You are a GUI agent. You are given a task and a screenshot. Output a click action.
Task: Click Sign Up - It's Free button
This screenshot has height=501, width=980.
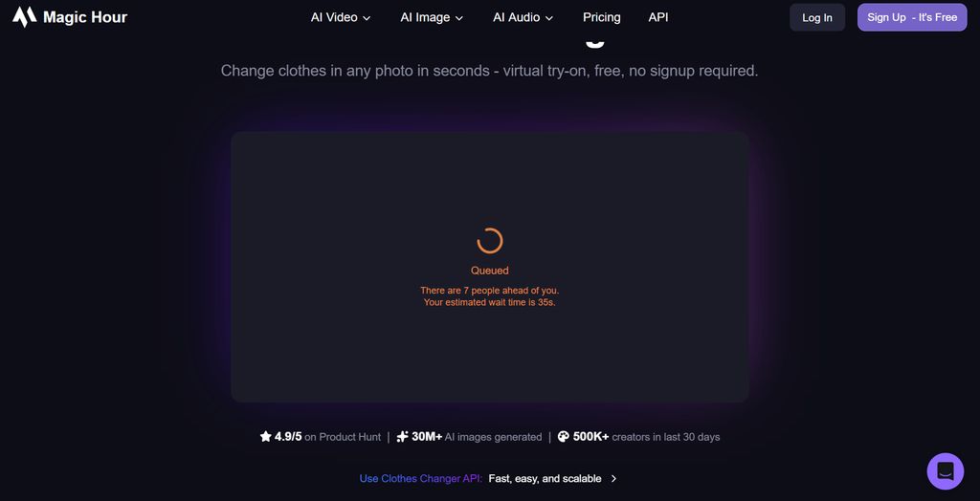click(912, 17)
